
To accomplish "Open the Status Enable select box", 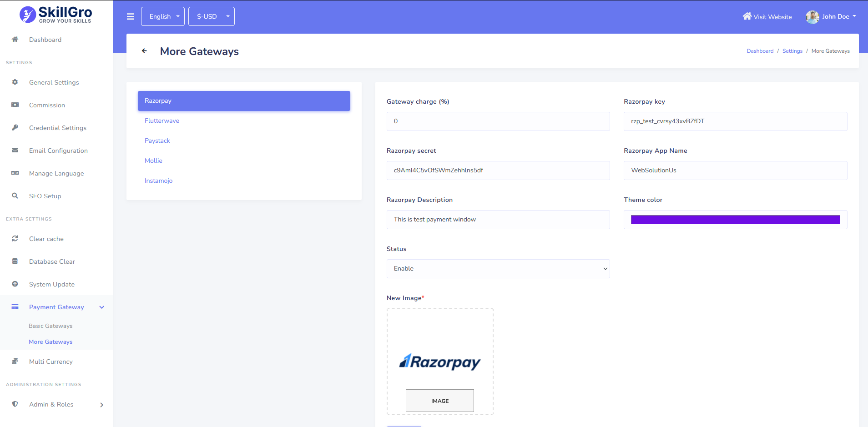I will coord(498,269).
